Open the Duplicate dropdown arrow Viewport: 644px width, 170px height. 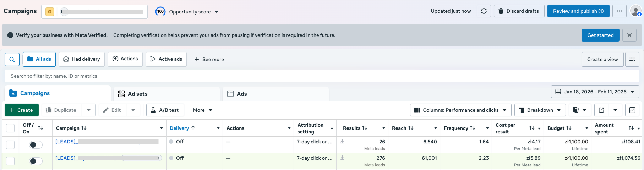89,110
